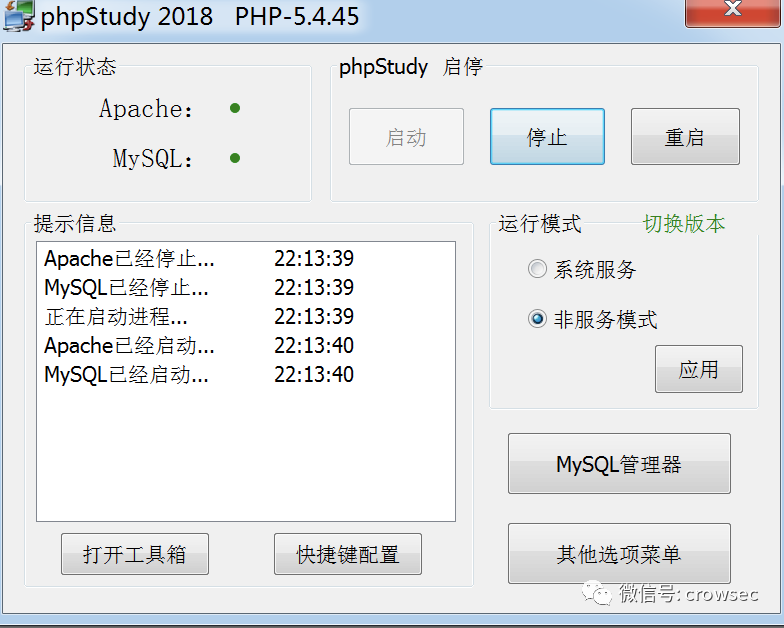
Task: Click the disabled 启动 start button
Action: 406,136
